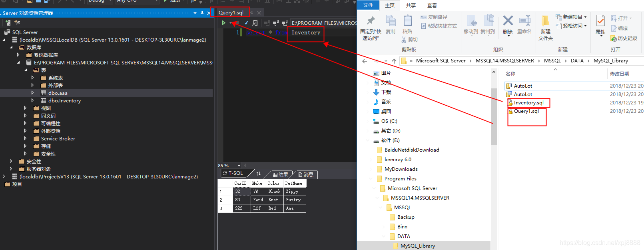This screenshot has width=644, height=250.
Task: Click the Add SQL Server icon in Object Explorer
Action: tap(8, 23)
